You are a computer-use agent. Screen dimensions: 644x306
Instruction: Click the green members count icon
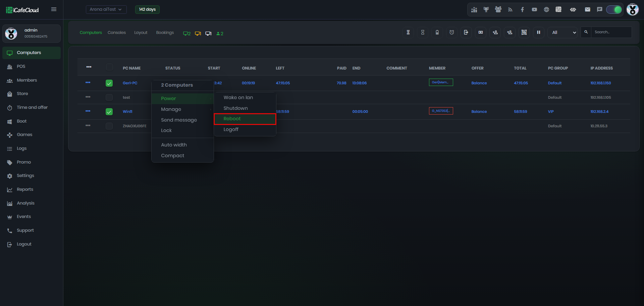coord(220,34)
